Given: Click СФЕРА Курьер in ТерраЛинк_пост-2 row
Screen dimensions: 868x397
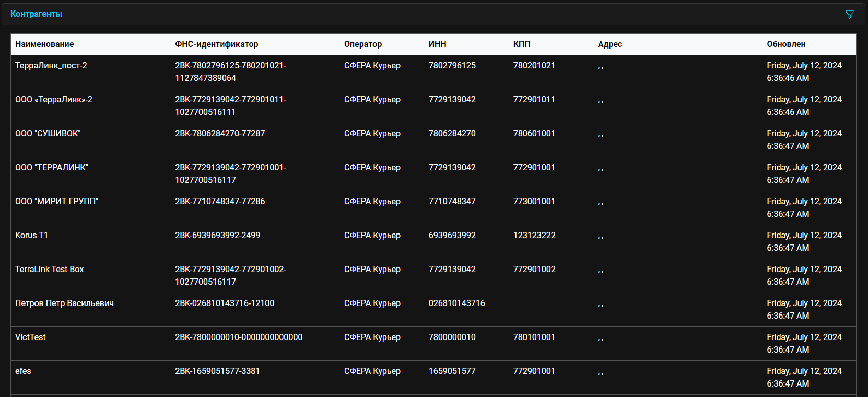Looking at the screenshot, I should coord(372,66).
